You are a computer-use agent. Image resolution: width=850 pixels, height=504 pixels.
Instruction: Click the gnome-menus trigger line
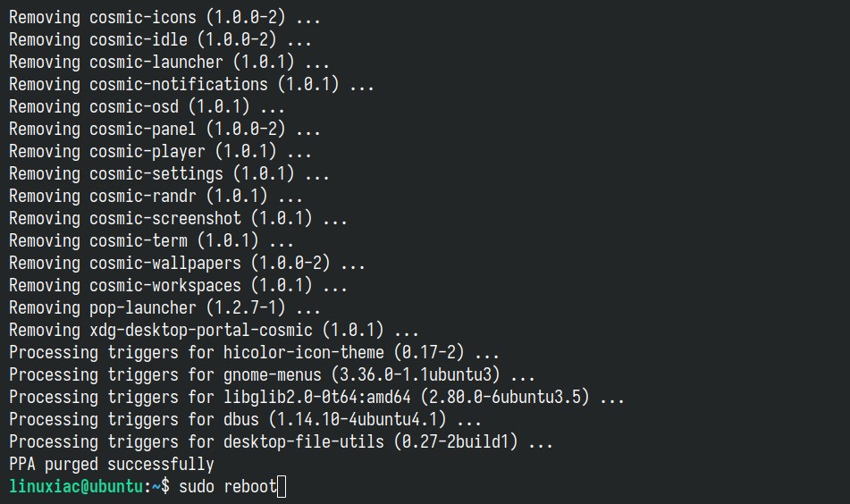coord(273,375)
